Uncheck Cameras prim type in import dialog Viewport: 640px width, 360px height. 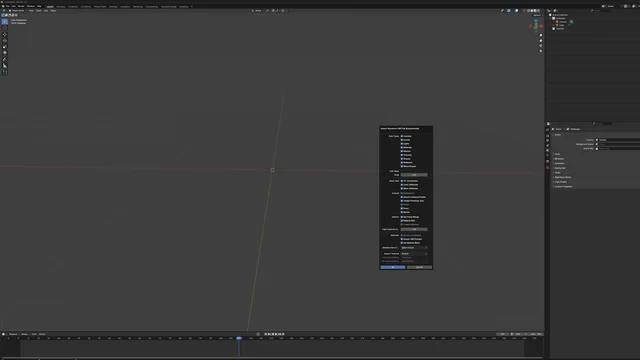[x=402, y=136]
